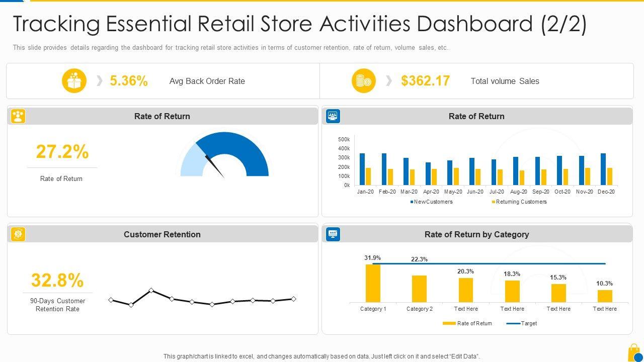644x362 pixels.
Task: Click the yellow box icon beside 5.36%
Action: point(74,81)
